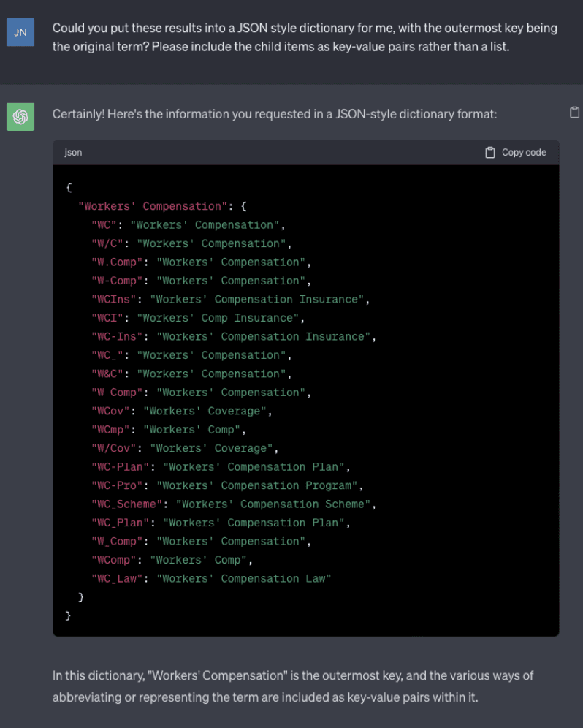The width and height of the screenshot is (583, 728).
Task: Click the "W&C" key entry
Action: (107, 374)
